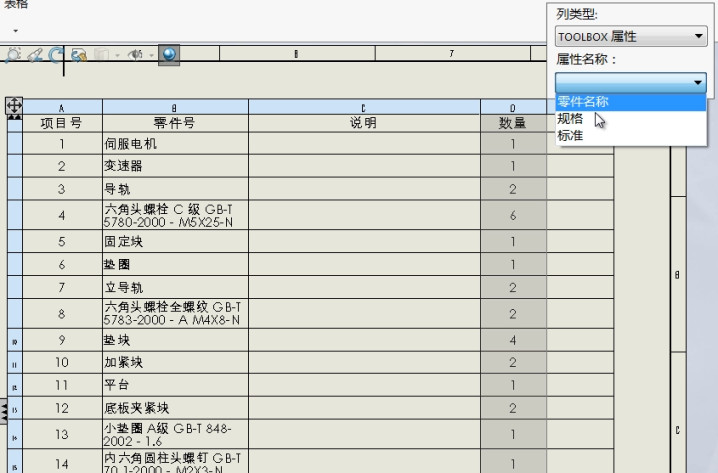
Task: Select column header B of the table
Action: click(x=175, y=108)
